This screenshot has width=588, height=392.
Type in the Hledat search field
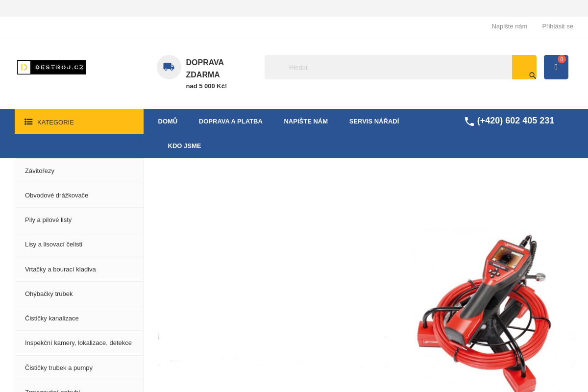(x=387, y=67)
